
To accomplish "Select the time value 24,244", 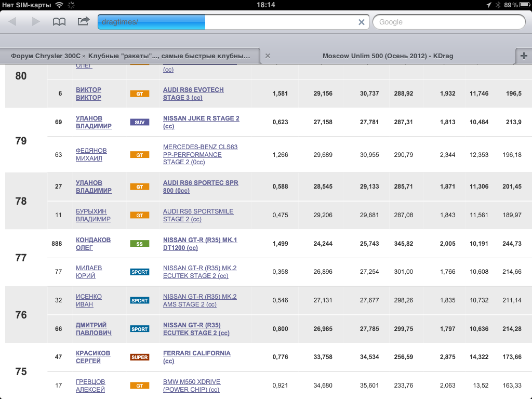I will [323, 244].
